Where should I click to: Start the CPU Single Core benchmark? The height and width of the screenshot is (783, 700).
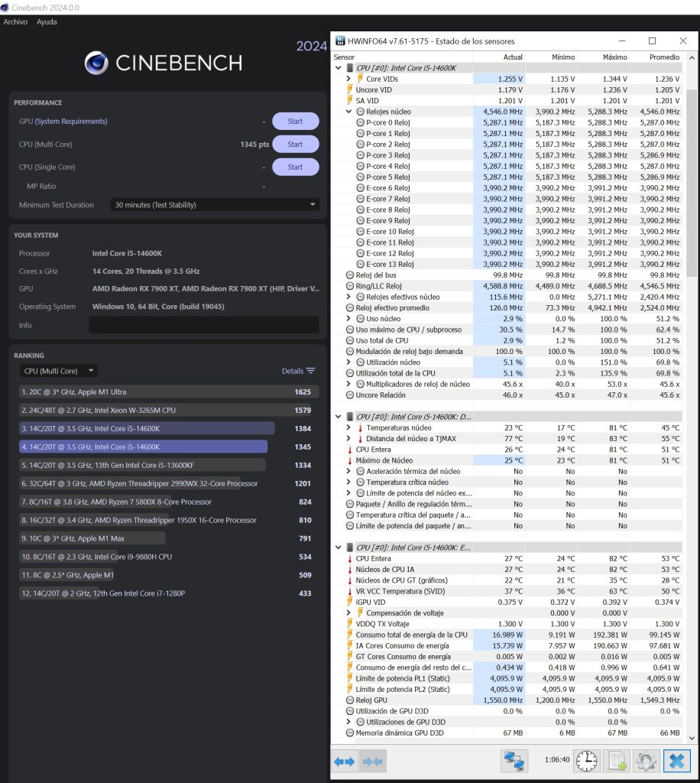(x=296, y=167)
